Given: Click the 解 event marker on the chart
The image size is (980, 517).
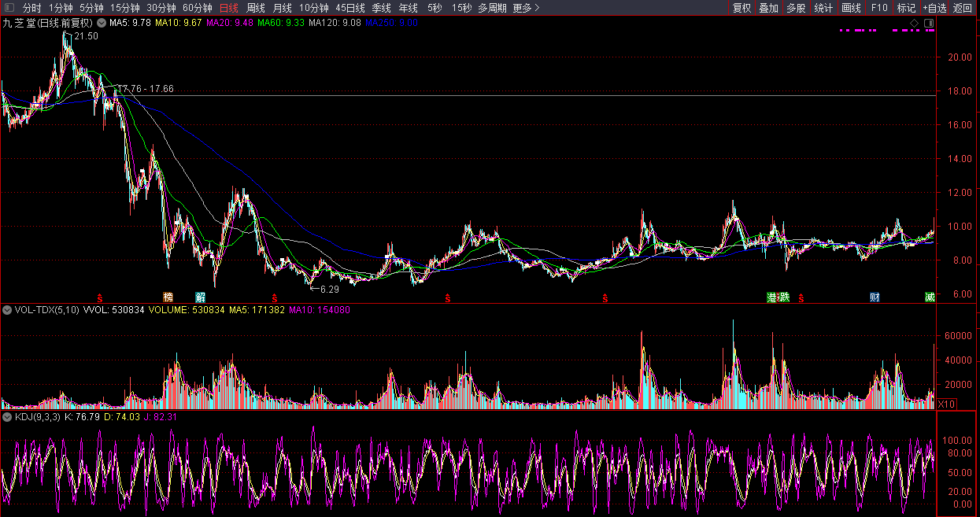Looking at the screenshot, I should [x=201, y=297].
